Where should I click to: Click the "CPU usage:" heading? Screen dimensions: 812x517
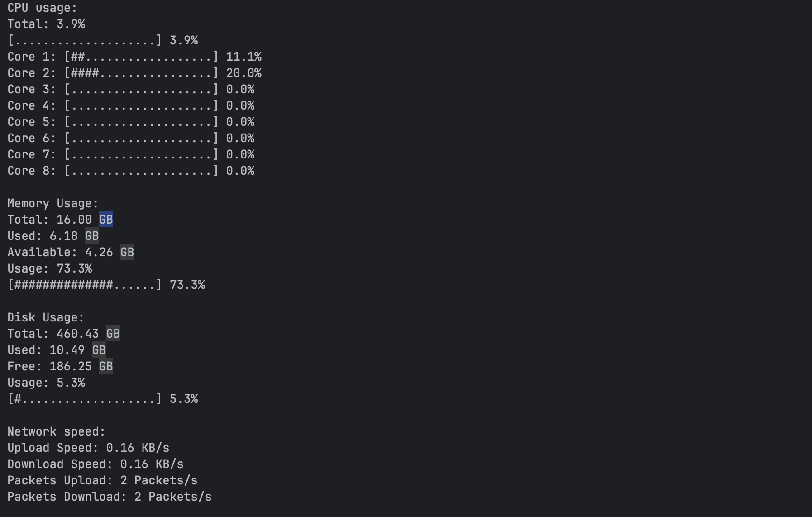[x=43, y=8]
